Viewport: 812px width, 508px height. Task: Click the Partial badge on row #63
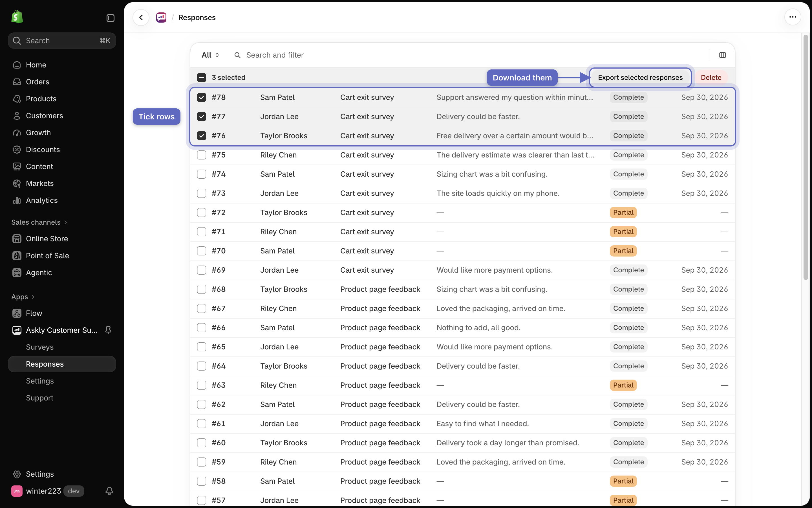pos(623,385)
